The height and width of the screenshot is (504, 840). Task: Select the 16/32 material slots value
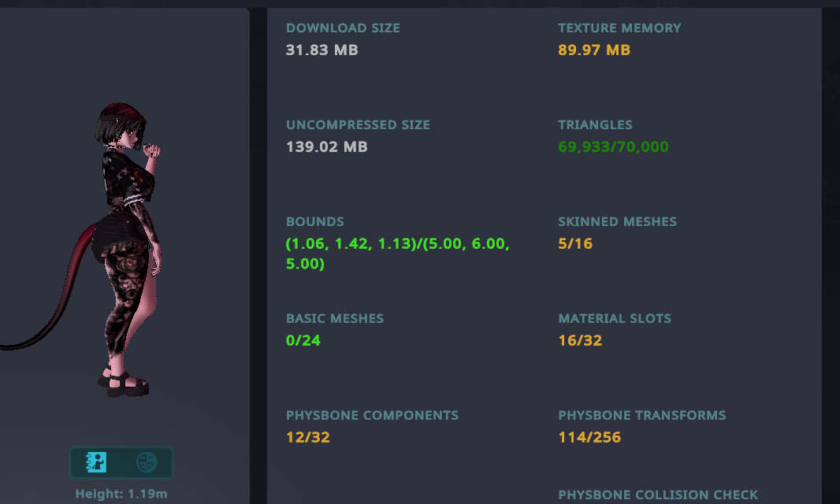[580, 341]
